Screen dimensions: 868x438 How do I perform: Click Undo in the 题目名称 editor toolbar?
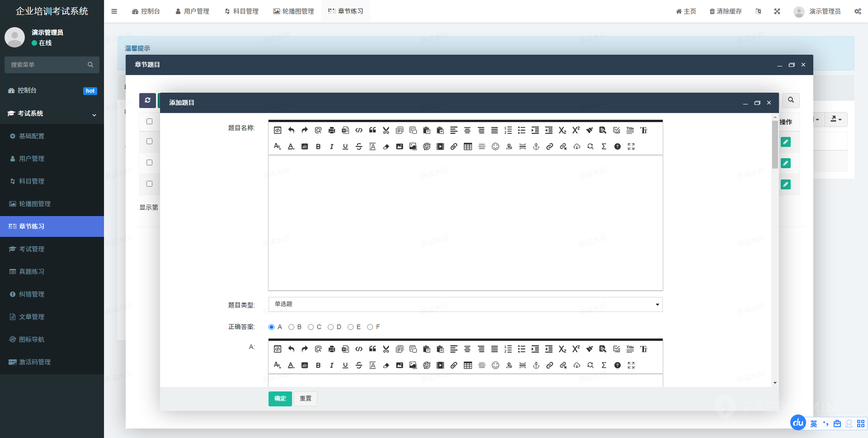click(291, 130)
